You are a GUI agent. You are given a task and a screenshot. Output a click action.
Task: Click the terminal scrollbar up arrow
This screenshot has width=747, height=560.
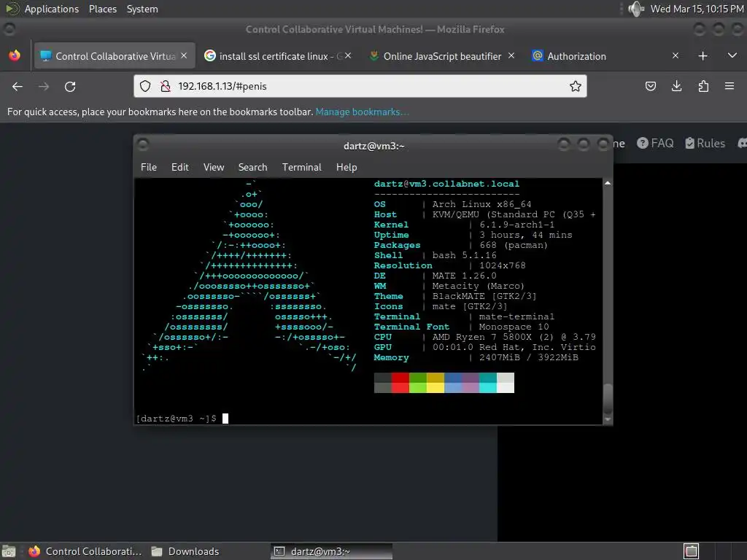(608, 183)
